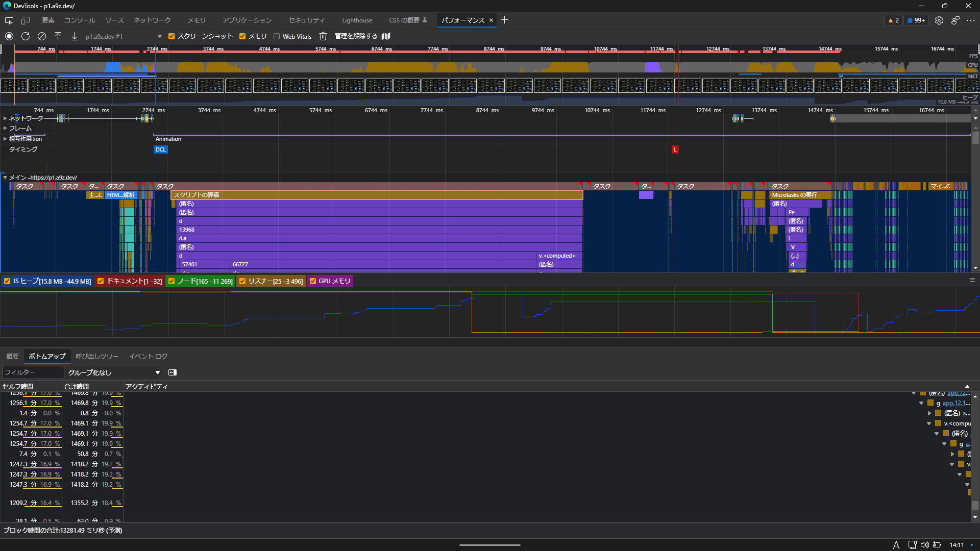Close the パフォーマンス tab
This screenshot has width=980, height=551.
pyautogui.click(x=491, y=20)
